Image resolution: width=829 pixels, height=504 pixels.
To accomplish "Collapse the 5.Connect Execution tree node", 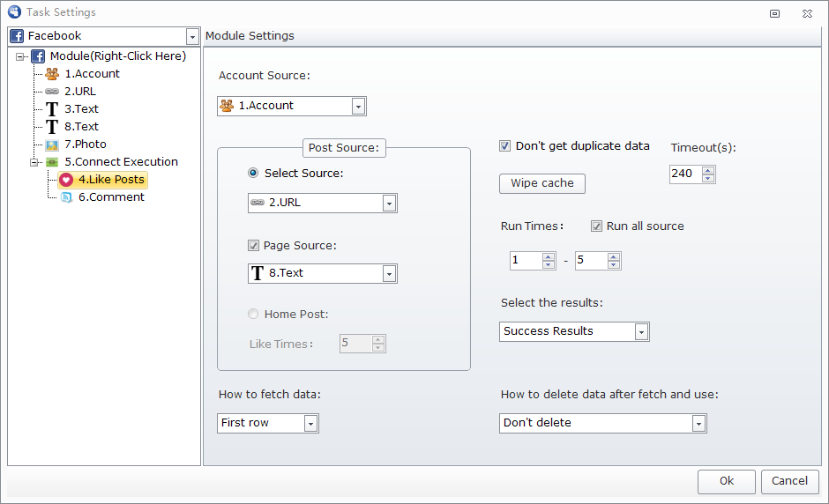I will [34, 162].
